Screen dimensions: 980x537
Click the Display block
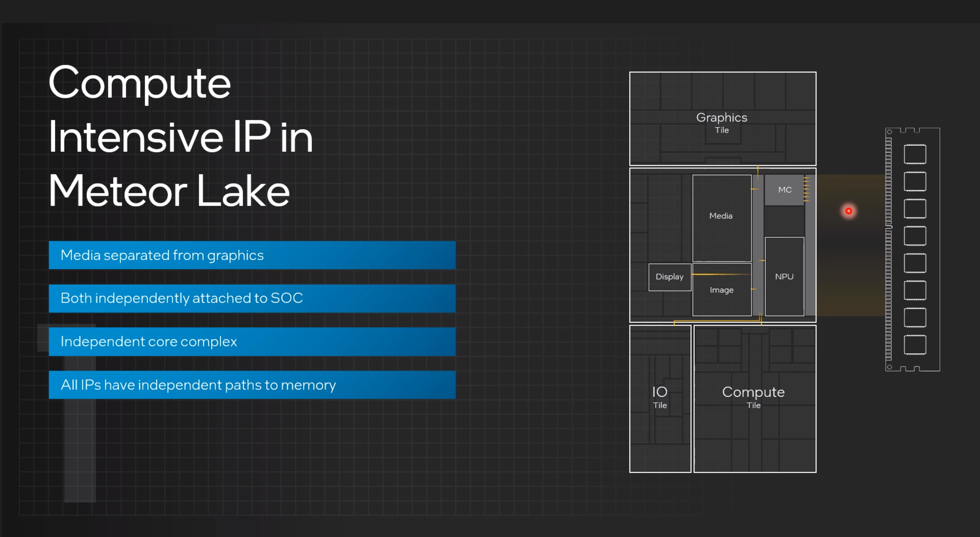670,277
